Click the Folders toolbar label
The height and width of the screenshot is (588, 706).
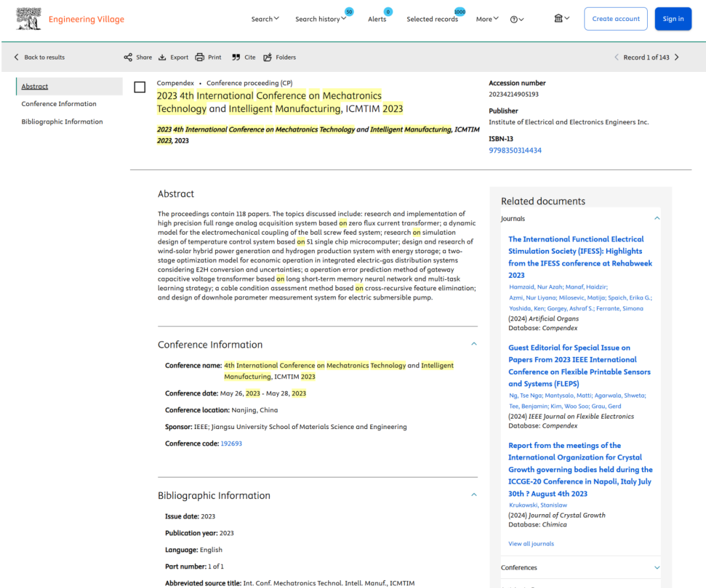[286, 57]
